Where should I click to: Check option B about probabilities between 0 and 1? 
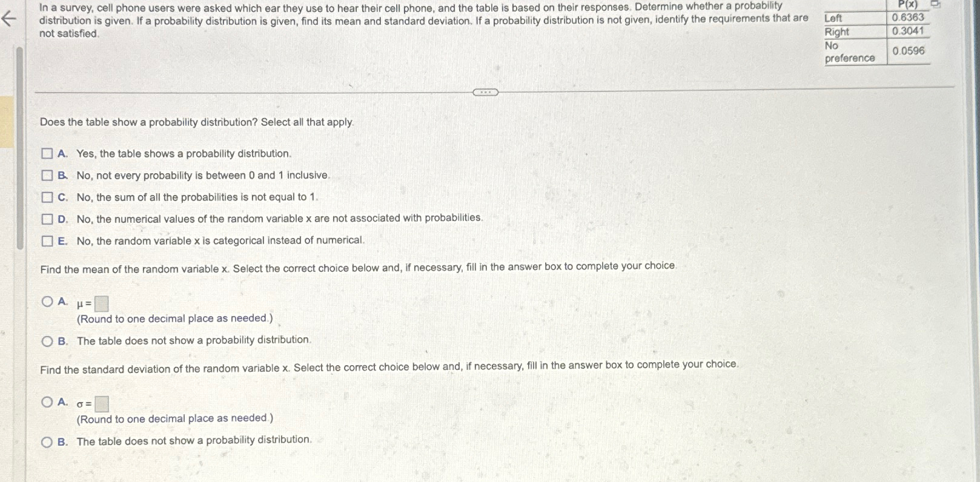pyautogui.click(x=48, y=175)
